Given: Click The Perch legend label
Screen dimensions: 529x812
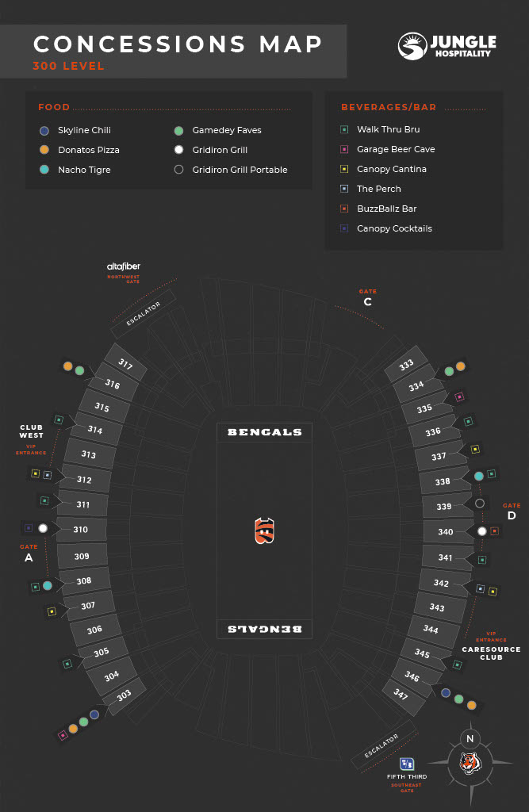Looking at the screenshot, I should tap(379, 189).
